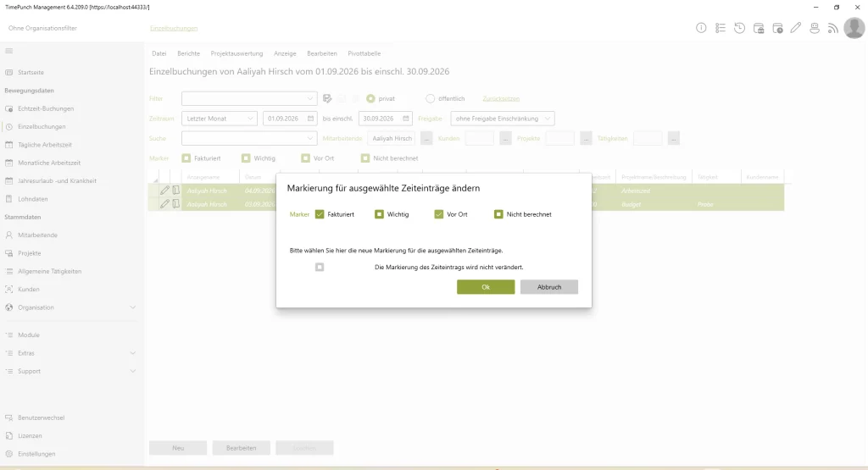The width and height of the screenshot is (868, 470).
Task: Open calendar picker for start date 01.09.2026
Action: coord(310,119)
